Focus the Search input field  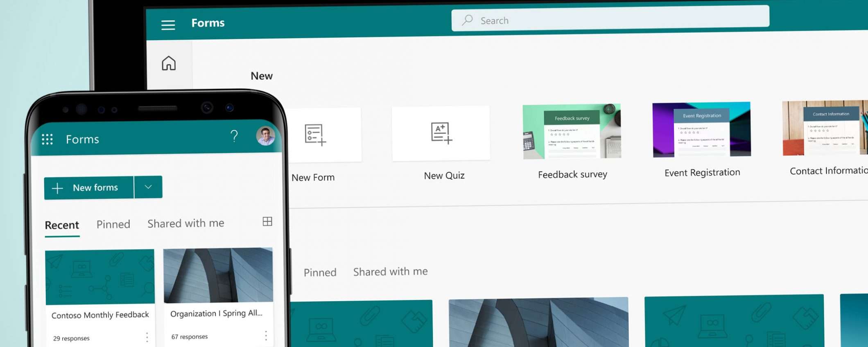(610, 18)
